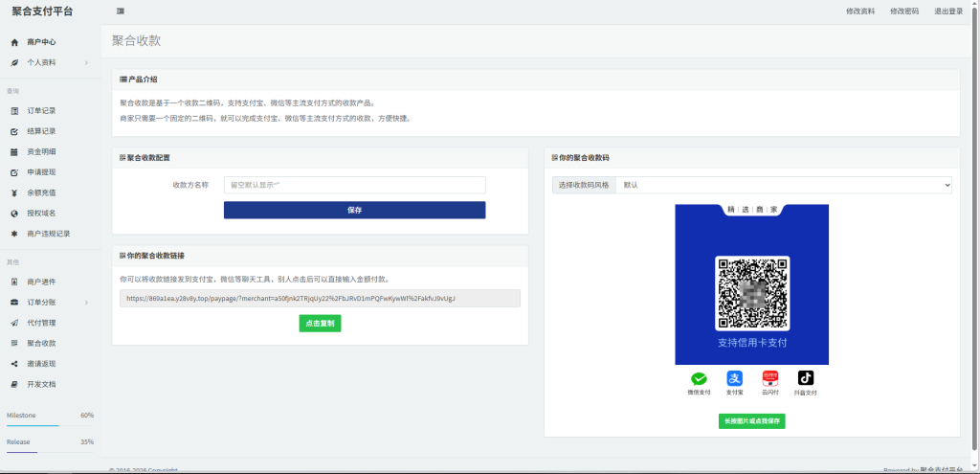The image size is (980, 474).
Task: Click the 支付宝 blue icon
Action: tap(734, 378)
